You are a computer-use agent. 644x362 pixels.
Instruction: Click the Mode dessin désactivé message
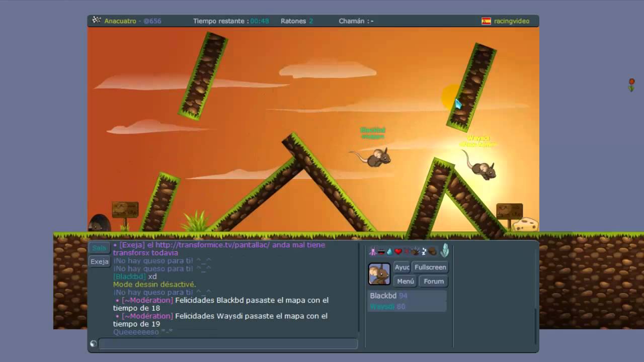point(154,284)
